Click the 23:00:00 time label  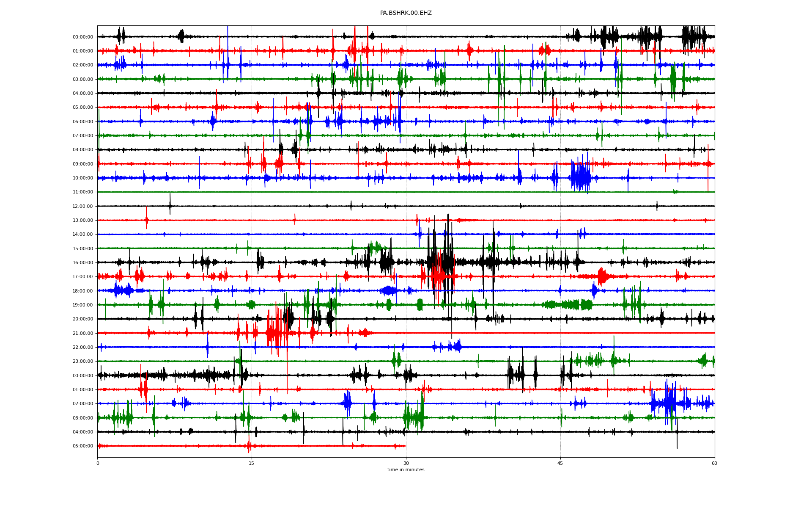point(83,362)
